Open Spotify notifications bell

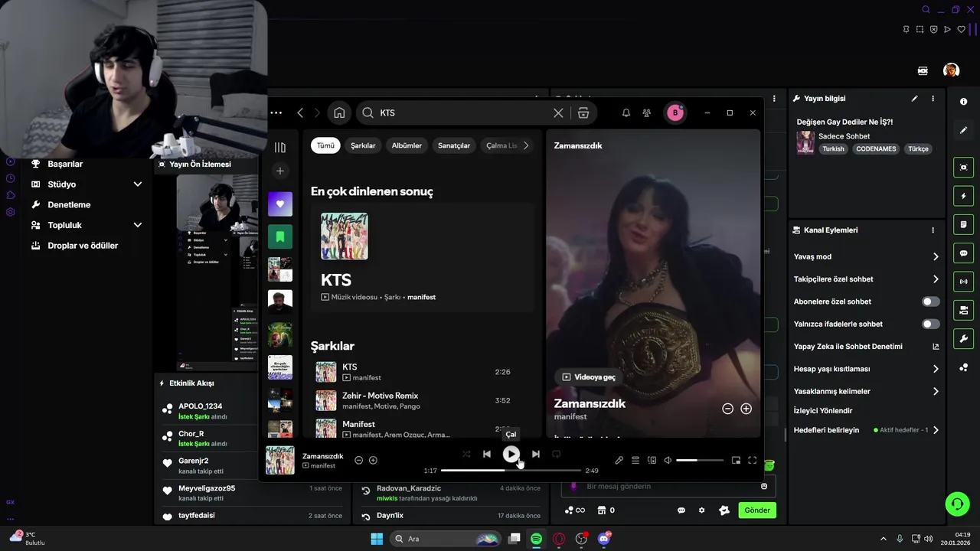(x=626, y=112)
